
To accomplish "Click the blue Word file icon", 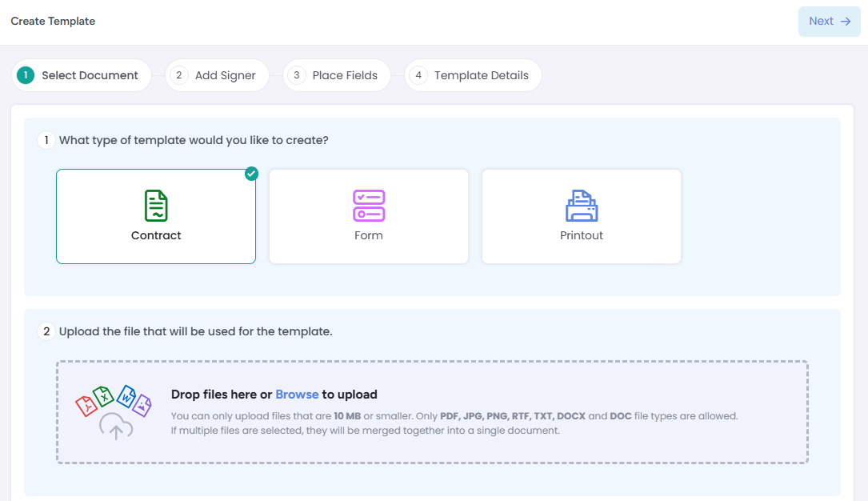I will coord(126,396).
